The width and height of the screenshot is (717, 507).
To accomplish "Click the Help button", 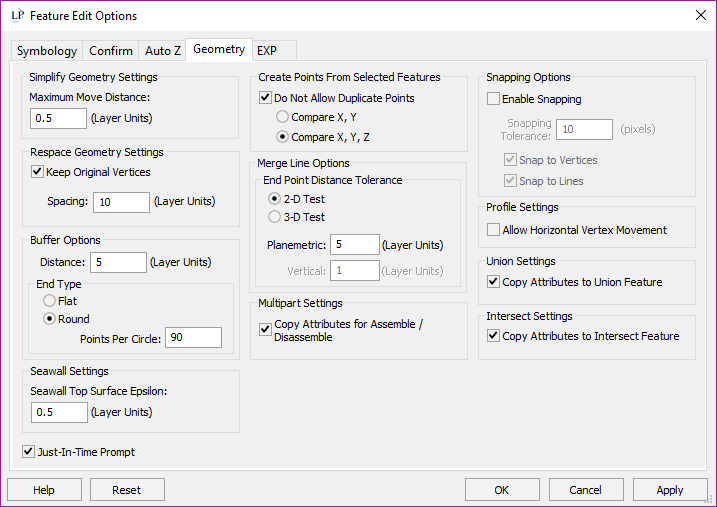I will pyautogui.click(x=44, y=490).
